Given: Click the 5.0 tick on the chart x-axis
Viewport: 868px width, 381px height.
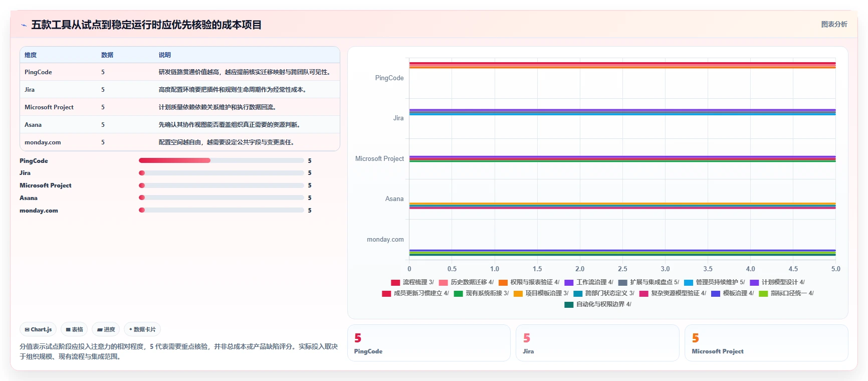Looking at the screenshot, I should [x=835, y=269].
